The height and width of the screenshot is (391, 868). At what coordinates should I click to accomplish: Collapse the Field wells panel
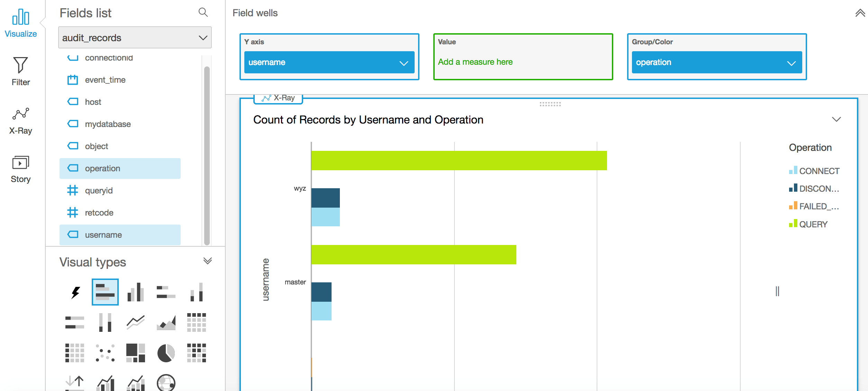[860, 13]
